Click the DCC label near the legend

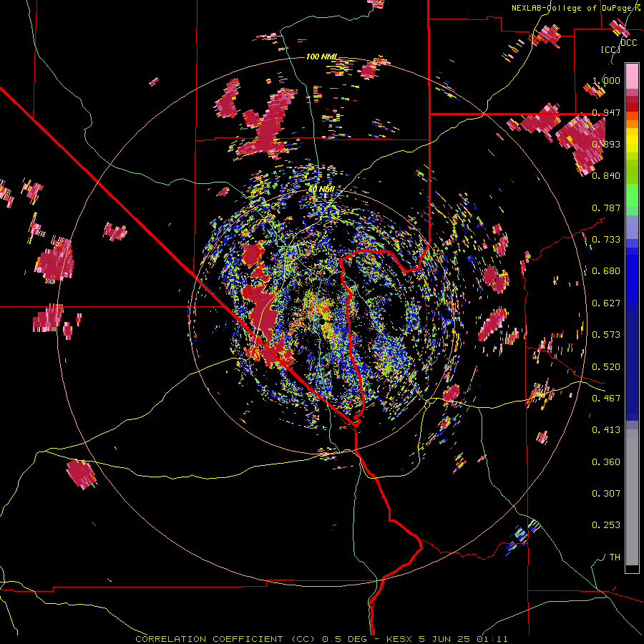(629, 43)
